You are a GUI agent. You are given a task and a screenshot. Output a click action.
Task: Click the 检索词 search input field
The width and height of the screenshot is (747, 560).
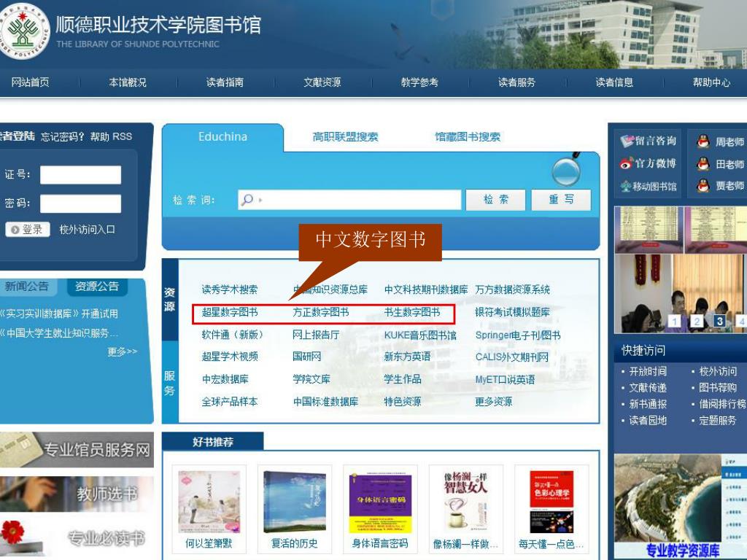point(349,200)
